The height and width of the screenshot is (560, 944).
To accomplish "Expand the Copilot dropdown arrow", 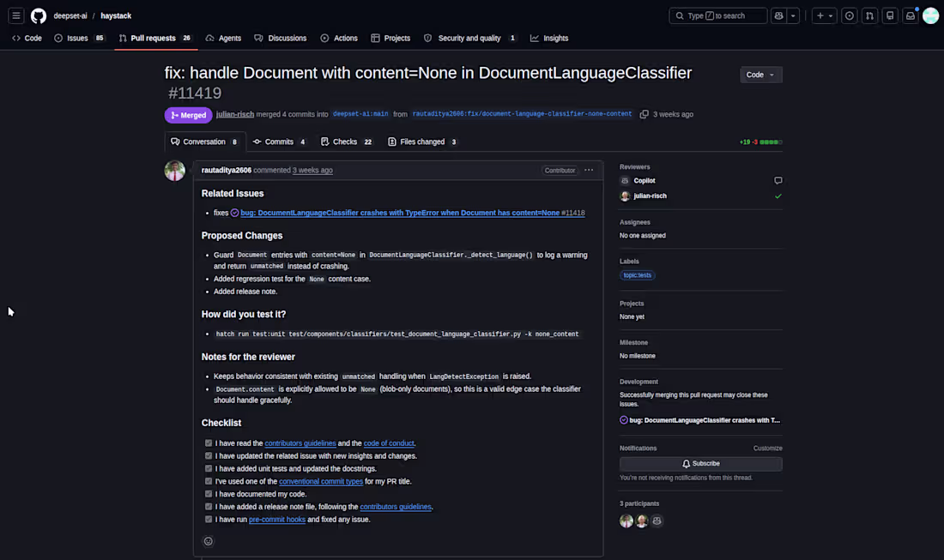I will [x=793, y=15].
